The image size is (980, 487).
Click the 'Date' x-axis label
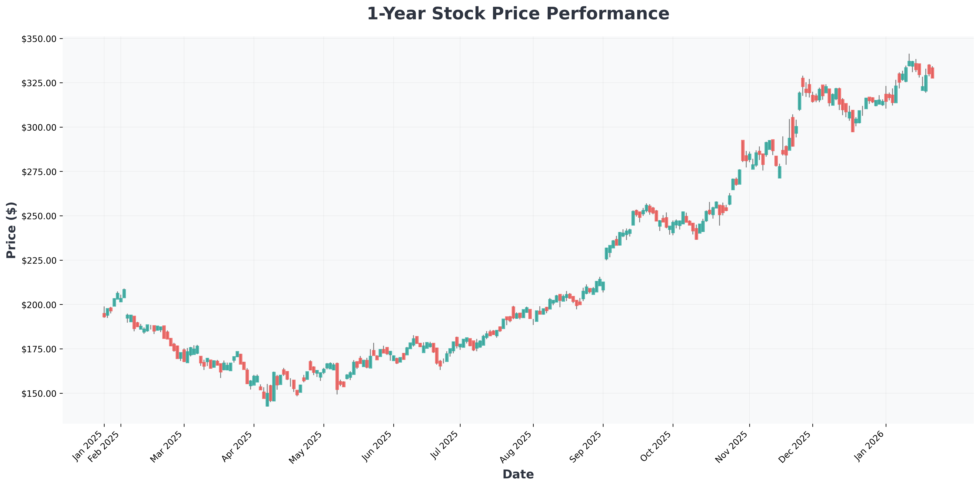coord(518,474)
